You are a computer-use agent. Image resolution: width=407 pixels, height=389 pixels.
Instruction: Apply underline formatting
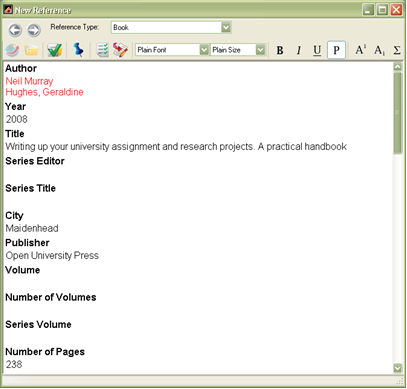tap(317, 50)
